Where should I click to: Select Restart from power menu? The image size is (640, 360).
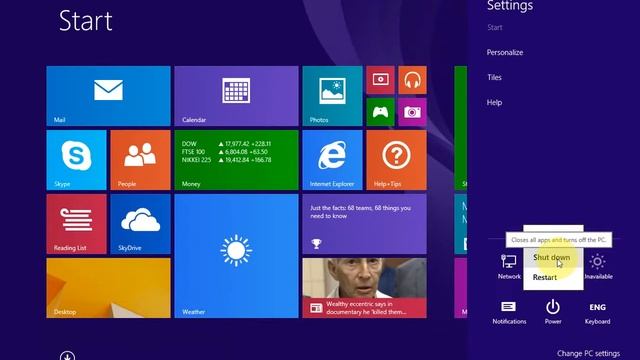point(553,278)
